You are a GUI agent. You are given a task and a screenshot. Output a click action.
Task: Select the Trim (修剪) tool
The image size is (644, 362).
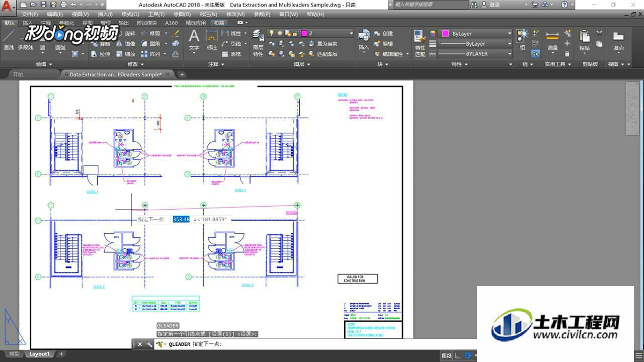click(x=150, y=34)
